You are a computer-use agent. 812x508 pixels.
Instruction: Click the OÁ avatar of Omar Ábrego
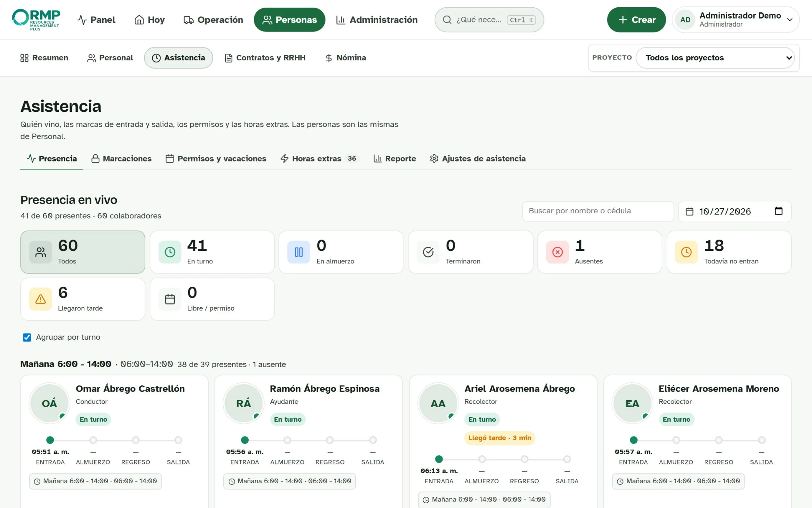pyautogui.click(x=49, y=403)
